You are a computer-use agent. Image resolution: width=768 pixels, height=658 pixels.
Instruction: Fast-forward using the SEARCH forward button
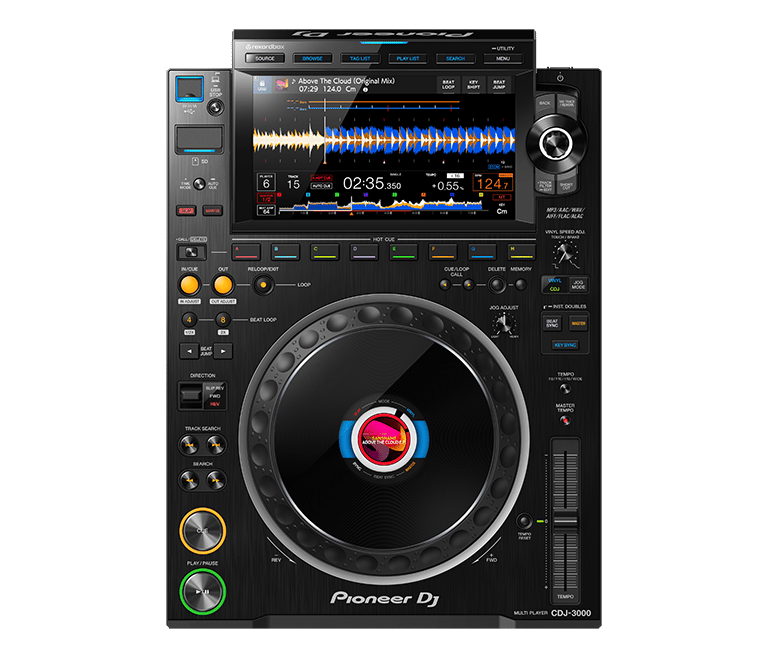tap(216, 480)
